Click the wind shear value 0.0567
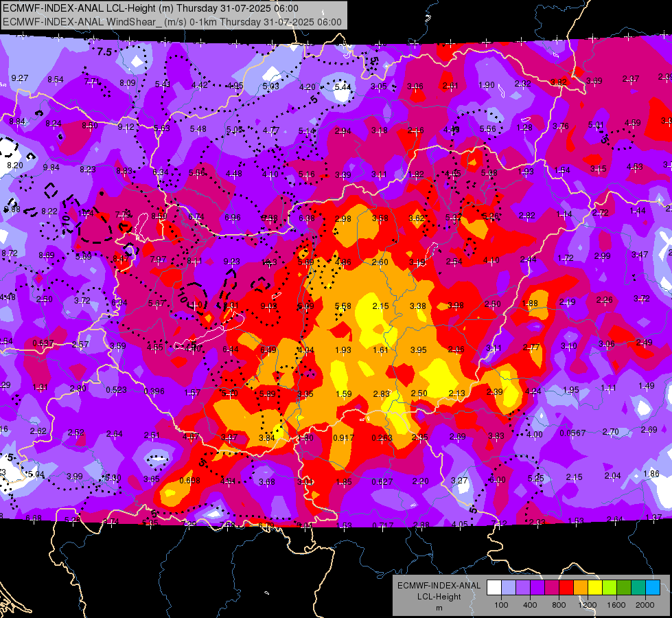 tap(572, 433)
